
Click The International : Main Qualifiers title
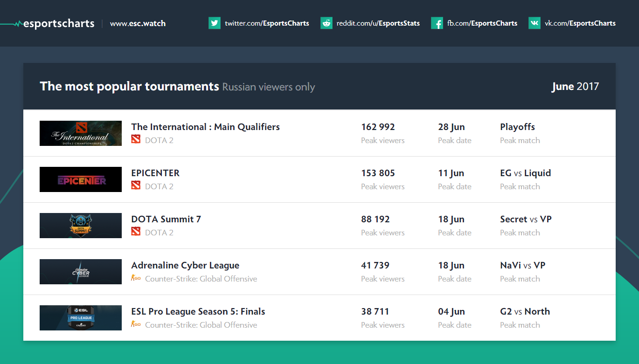205,127
